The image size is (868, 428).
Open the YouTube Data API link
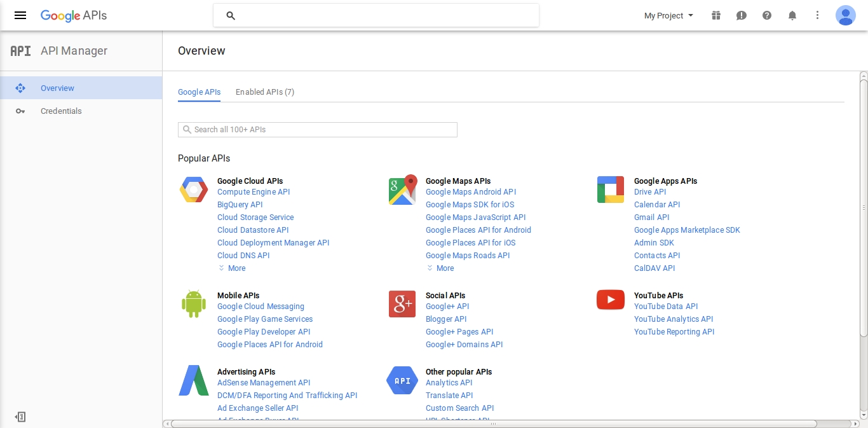(666, 307)
